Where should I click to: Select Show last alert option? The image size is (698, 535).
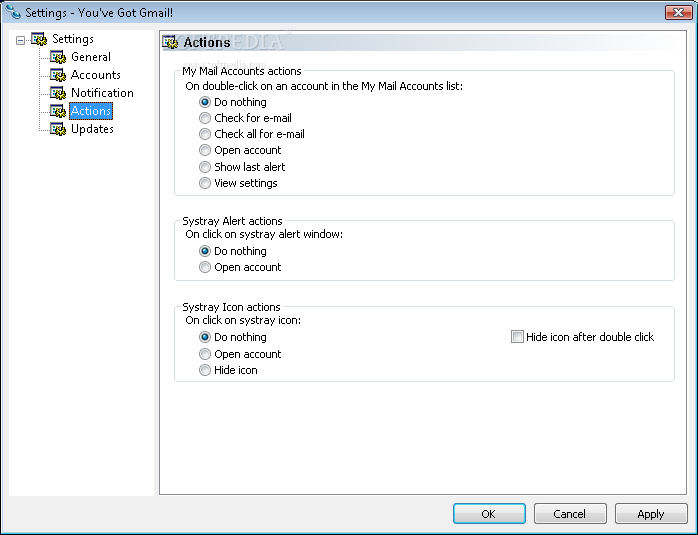coord(204,167)
